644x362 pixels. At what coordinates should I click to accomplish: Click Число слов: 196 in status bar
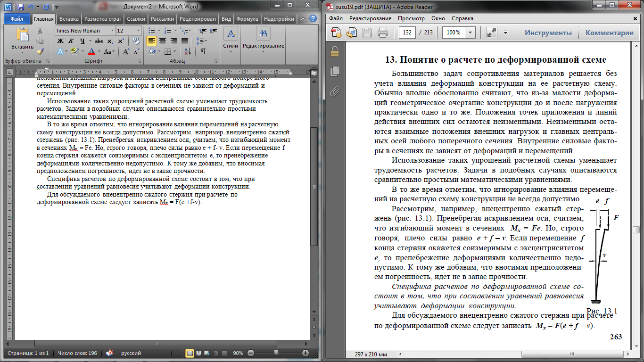coord(77,353)
